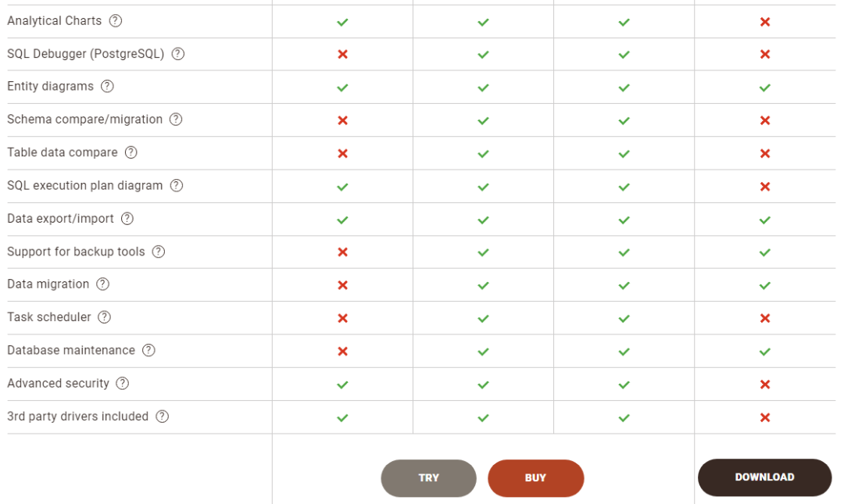This screenshot has height=504, width=844.
Task: Click help icon next to Data migration
Action: (x=102, y=284)
